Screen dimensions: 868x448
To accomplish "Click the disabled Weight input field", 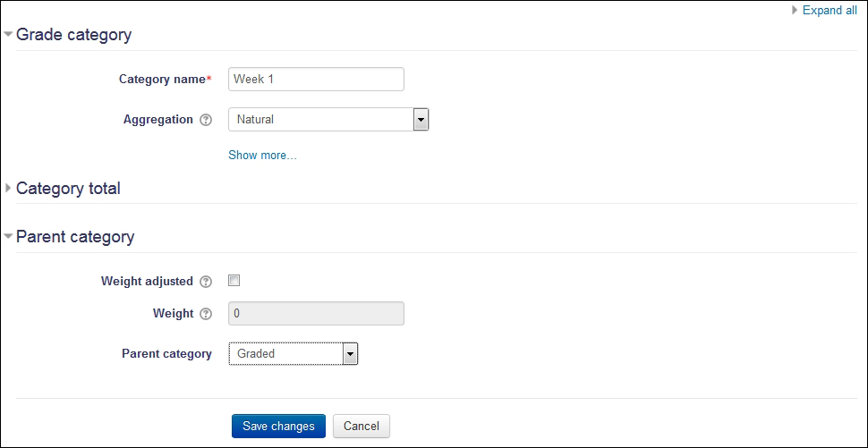I will pos(316,314).
